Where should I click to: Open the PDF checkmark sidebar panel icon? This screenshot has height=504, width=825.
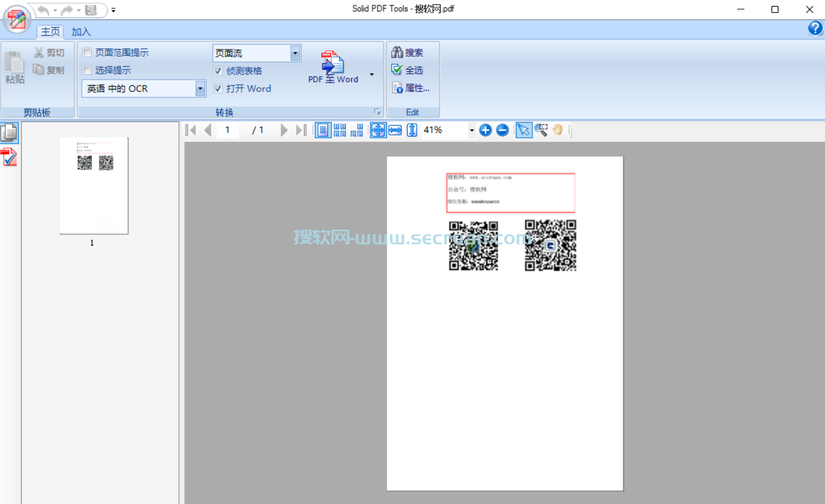coord(9,157)
